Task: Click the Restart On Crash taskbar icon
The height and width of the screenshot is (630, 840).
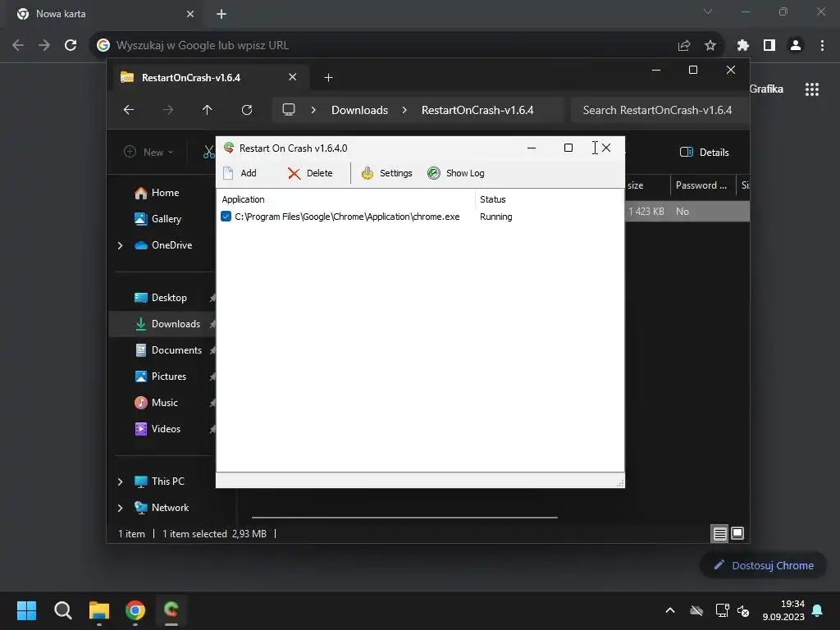Action: [171, 610]
